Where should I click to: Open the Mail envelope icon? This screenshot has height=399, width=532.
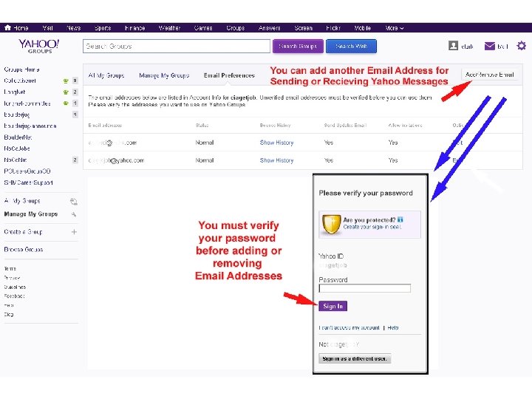tap(489, 46)
